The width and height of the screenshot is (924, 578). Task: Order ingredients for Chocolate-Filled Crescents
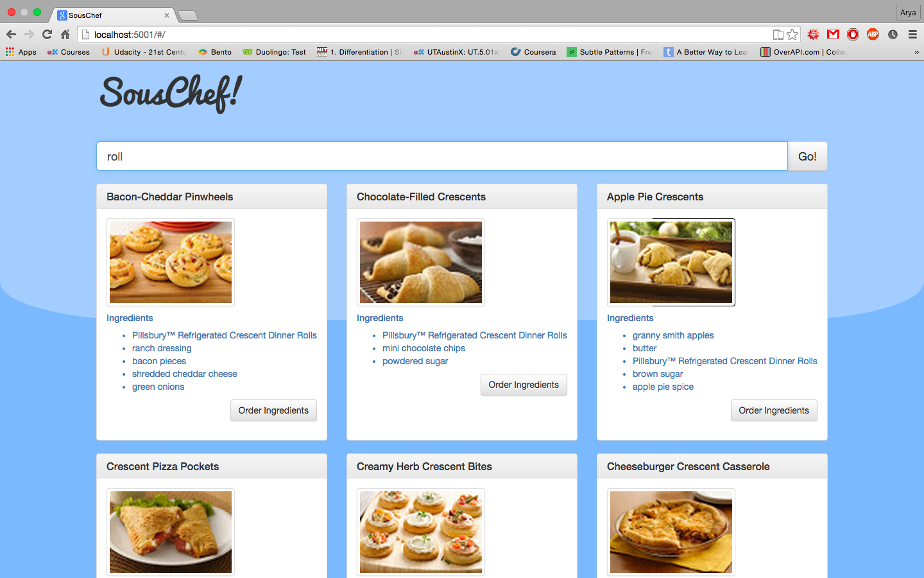524,385
